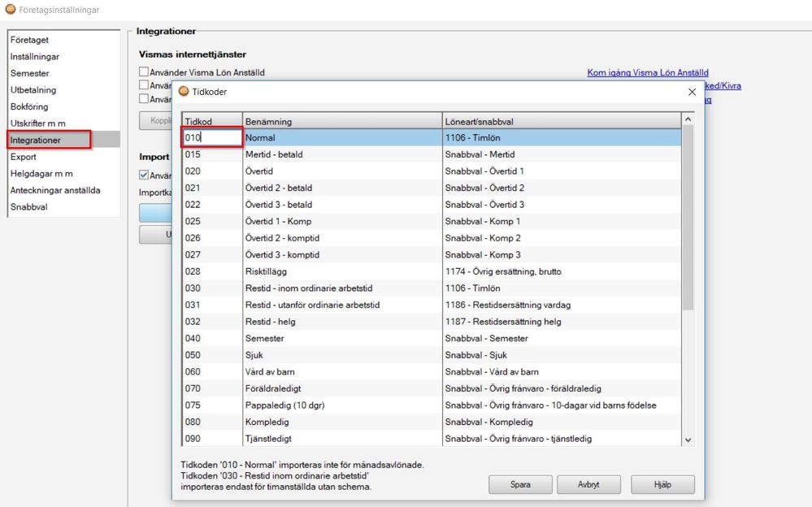Click the Avbryt button

click(588, 484)
